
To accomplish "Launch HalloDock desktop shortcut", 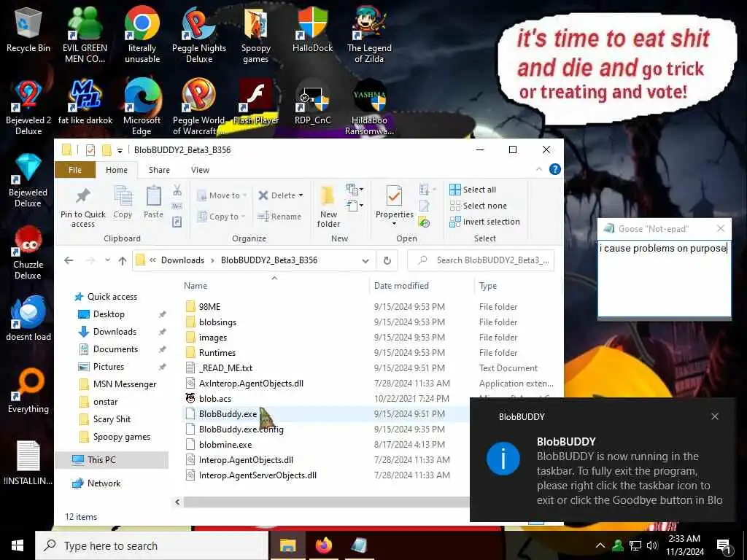I will tap(312, 30).
